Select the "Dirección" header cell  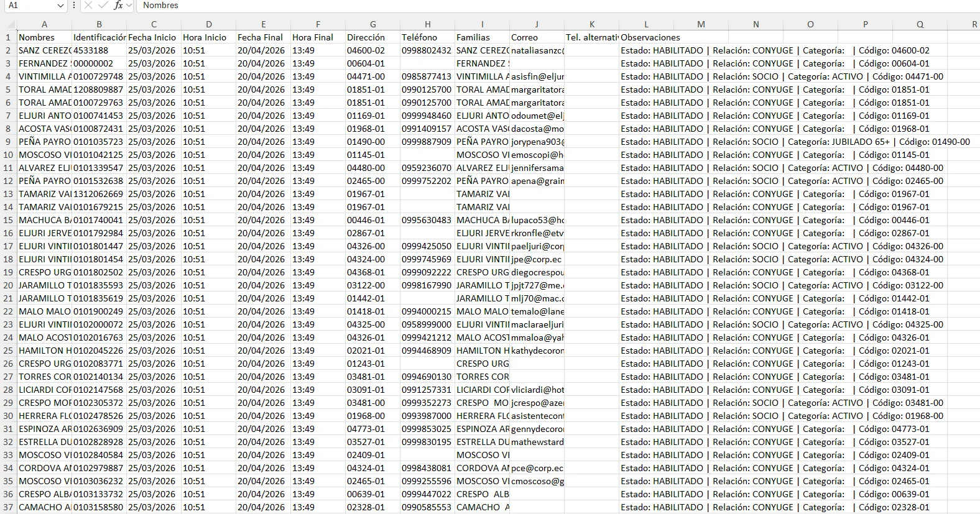click(372, 37)
